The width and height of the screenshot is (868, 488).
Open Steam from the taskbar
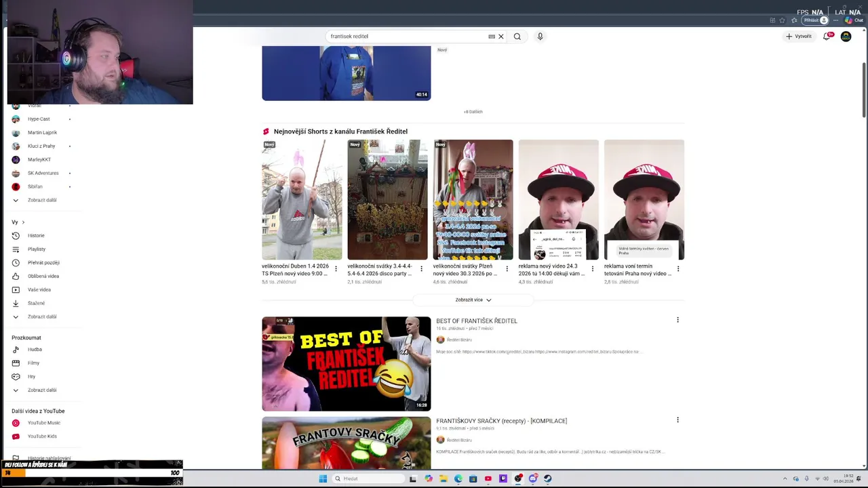tap(547, 479)
